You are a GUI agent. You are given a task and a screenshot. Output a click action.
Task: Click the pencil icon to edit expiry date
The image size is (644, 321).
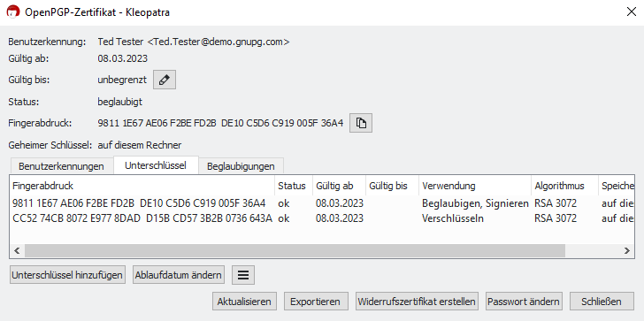pos(165,80)
